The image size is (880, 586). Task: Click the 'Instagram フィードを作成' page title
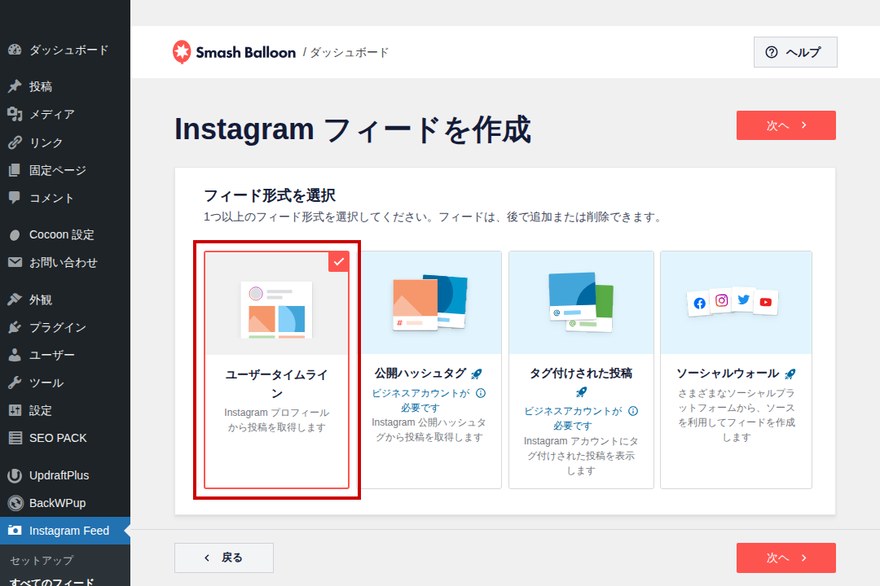click(353, 129)
